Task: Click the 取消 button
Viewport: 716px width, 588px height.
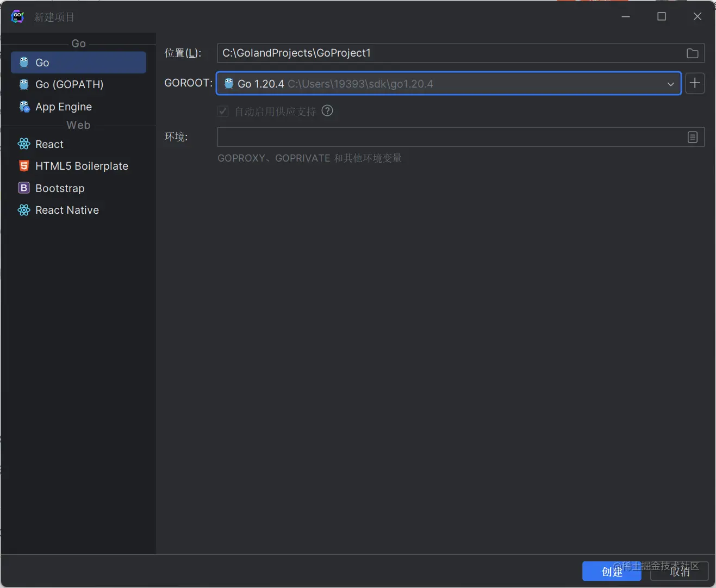Action: (x=680, y=571)
